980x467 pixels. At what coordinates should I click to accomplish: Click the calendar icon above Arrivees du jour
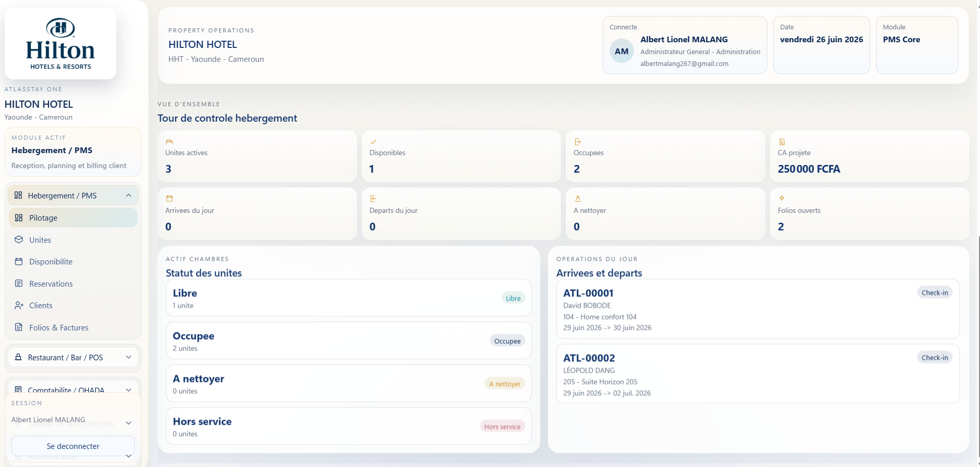169,198
